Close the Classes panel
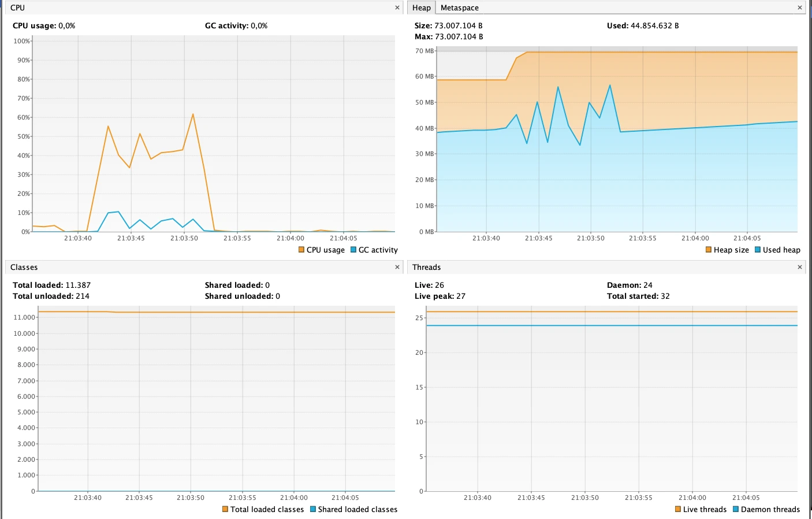The image size is (812, 519). click(x=397, y=267)
